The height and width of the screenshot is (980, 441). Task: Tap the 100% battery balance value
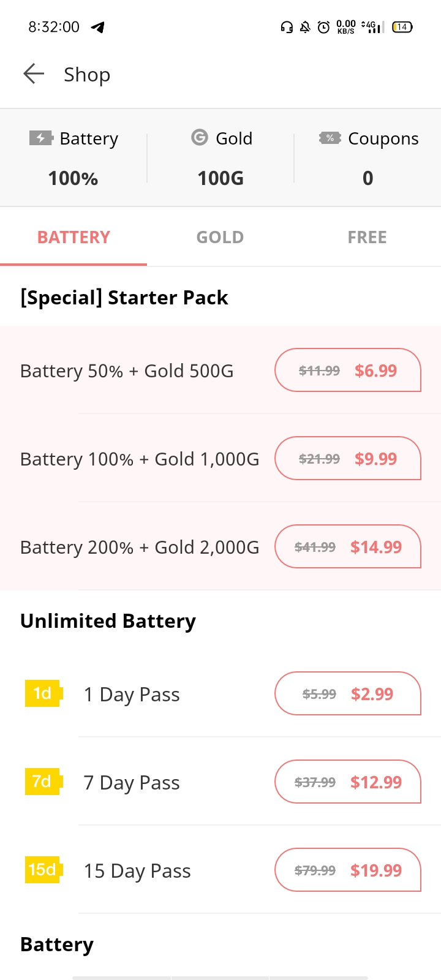click(x=73, y=178)
